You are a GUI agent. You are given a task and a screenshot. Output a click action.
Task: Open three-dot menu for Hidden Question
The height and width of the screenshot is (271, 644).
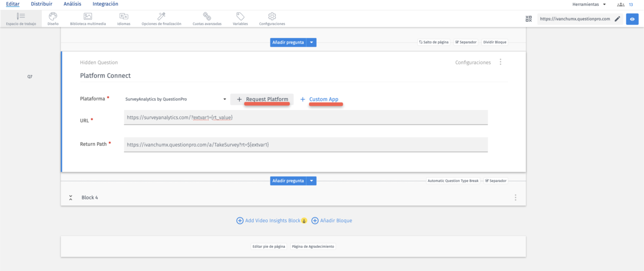coord(501,62)
